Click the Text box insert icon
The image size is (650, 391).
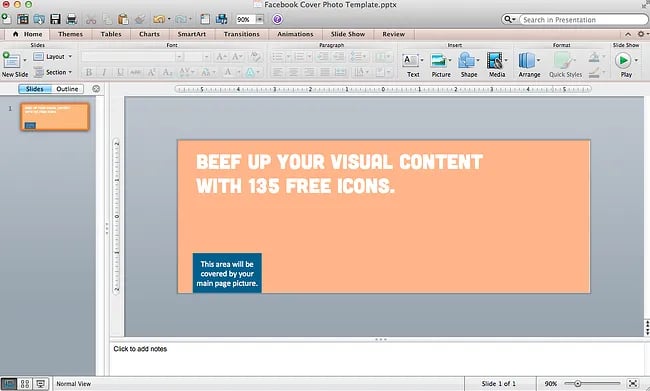(412, 65)
